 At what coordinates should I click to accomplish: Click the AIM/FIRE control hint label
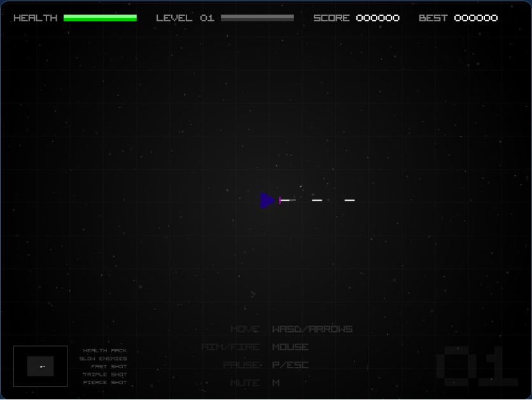230,347
